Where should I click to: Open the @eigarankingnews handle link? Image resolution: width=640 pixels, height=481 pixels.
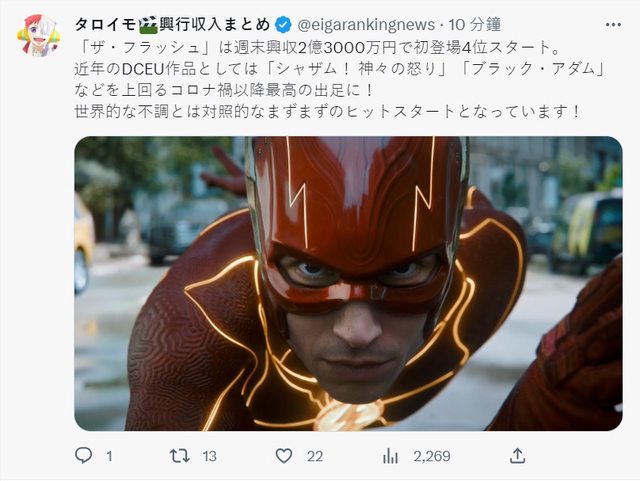click(366, 25)
